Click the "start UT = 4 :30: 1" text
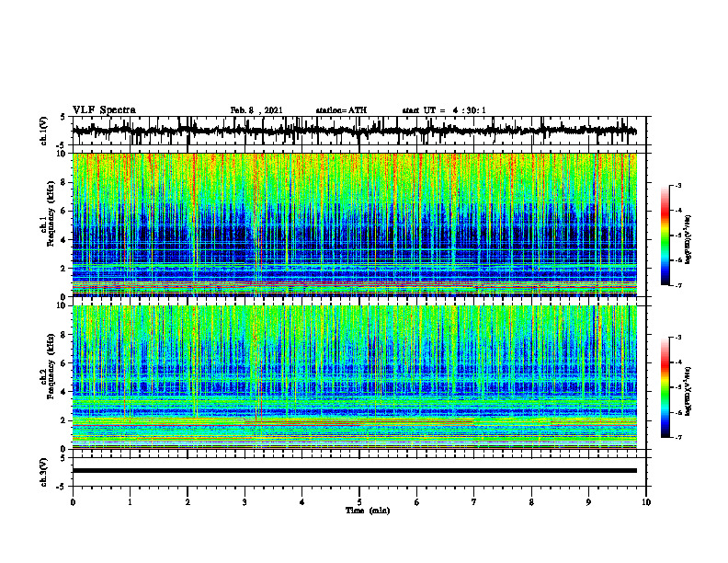The image size is (728, 563). (x=444, y=110)
